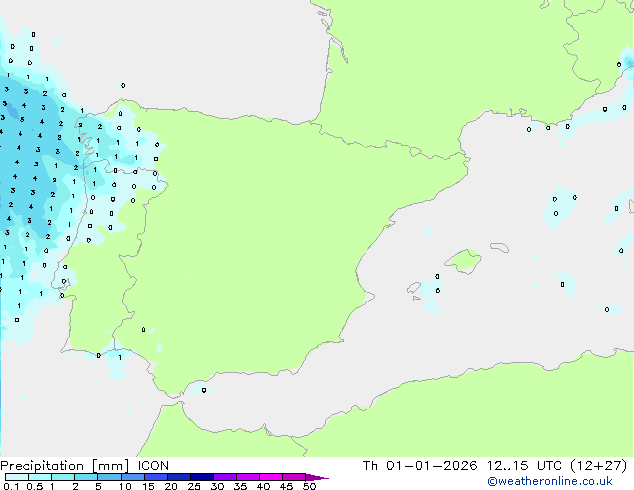Click the '0.1' legend scale label
The height and width of the screenshot is (490, 634).
coord(11,486)
